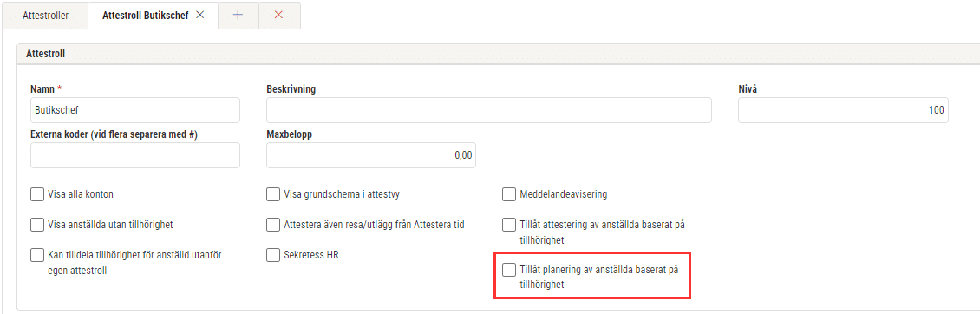
Task: Enable the Visa alla konton checkbox
Action: pos(37,194)
